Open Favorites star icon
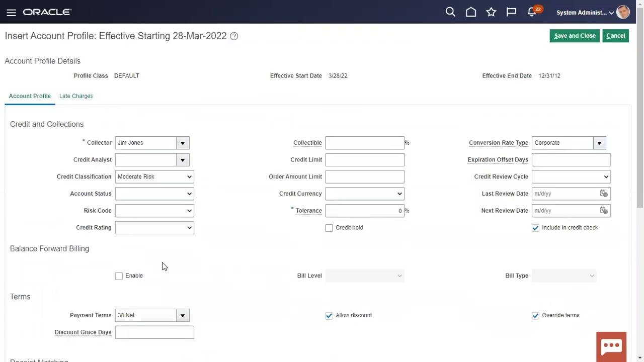 click(x=491, y=12)
